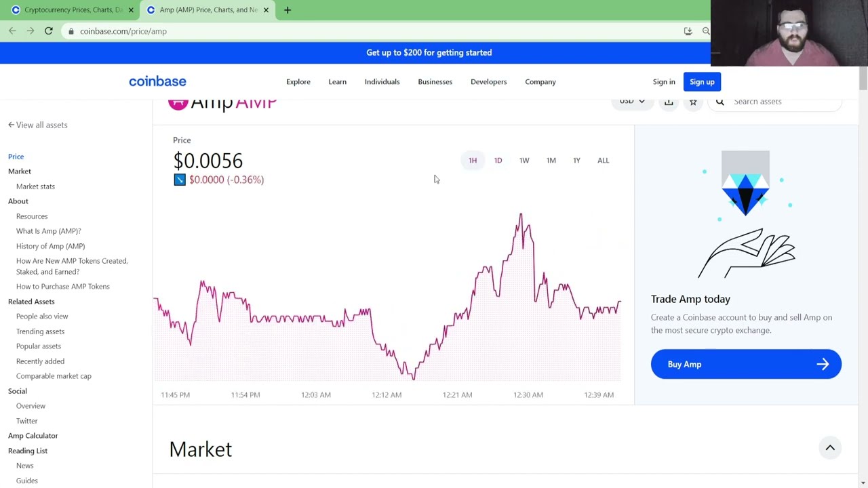Open News sidebar link
Image resolution: width=868 pixels, height=488 pixels.
pos(24,466)
